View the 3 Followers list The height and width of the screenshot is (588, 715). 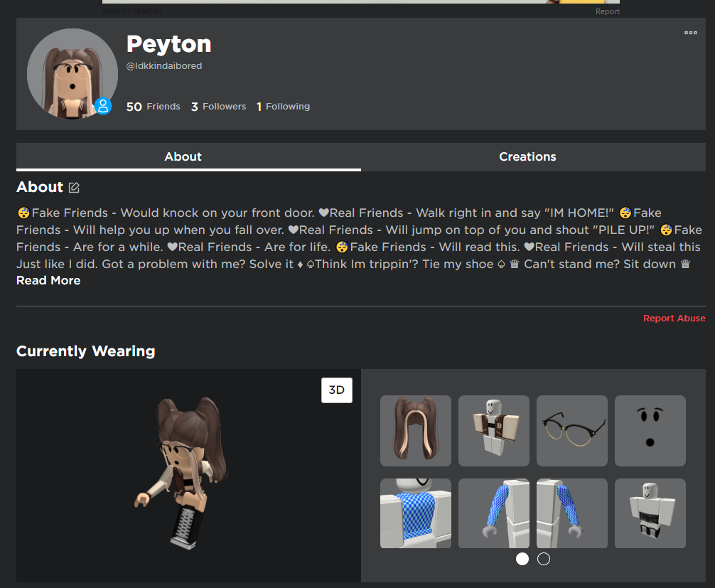pos(218,107)
